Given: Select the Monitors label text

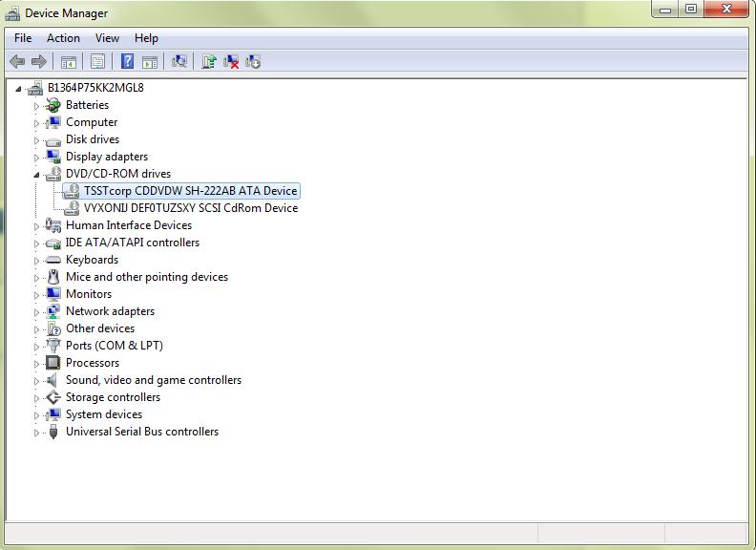Looking at the screenshot, I should (x=89, y=294).
